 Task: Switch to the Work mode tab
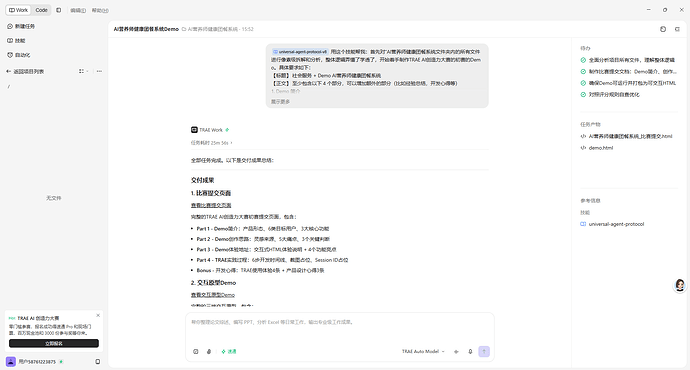point(18,10)
